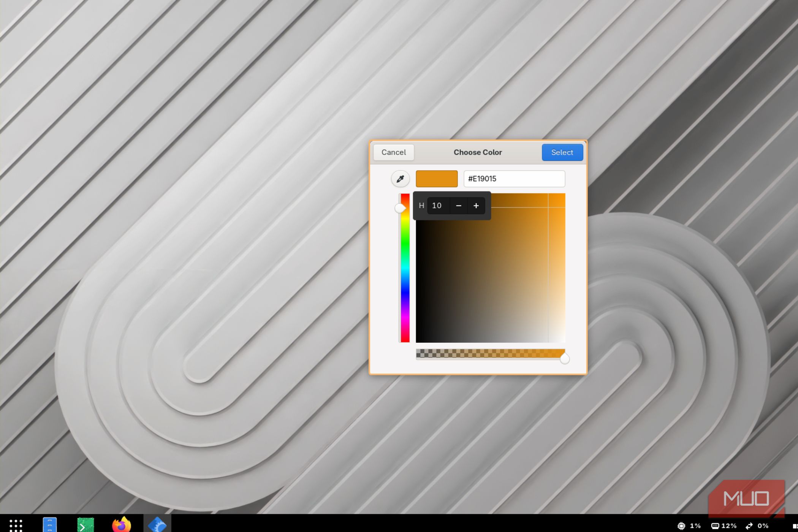Click the network usage arrows icon
Image resolution: width=798 pixels, height=532 pixels.
coord(749,526)
